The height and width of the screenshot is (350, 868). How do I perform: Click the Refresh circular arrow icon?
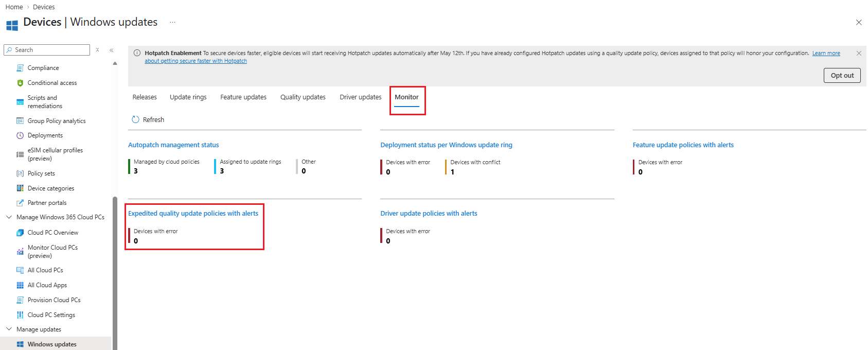[x=135, y=119]
